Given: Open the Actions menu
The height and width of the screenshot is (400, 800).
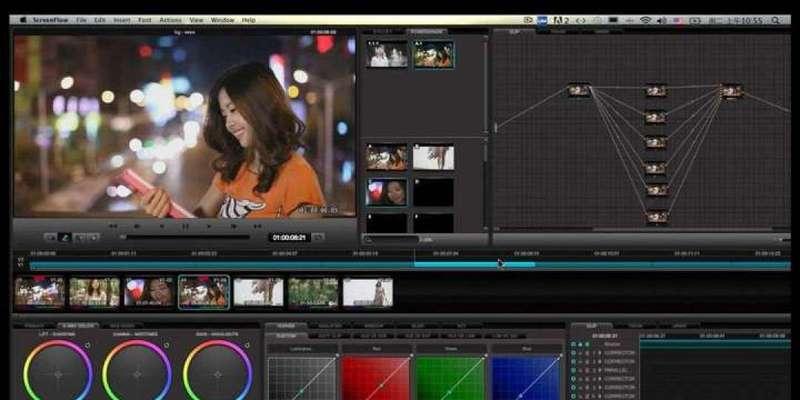Looking at the screenshot, I should [170, 20].
